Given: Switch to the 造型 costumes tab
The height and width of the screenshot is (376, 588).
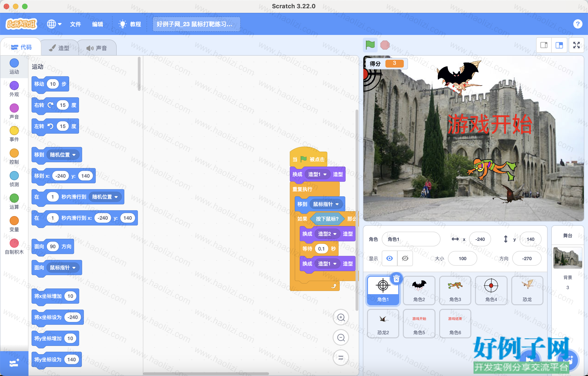Looking at the screenshot, I should (59, 48).
